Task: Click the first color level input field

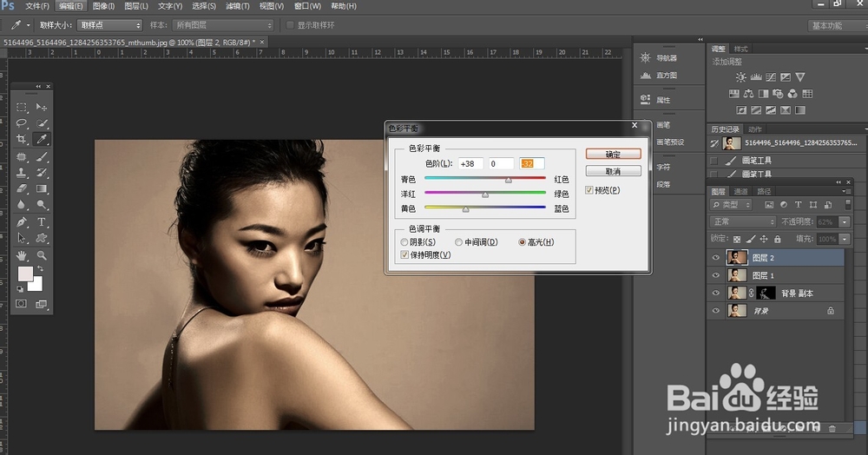Action: point(470,163)
